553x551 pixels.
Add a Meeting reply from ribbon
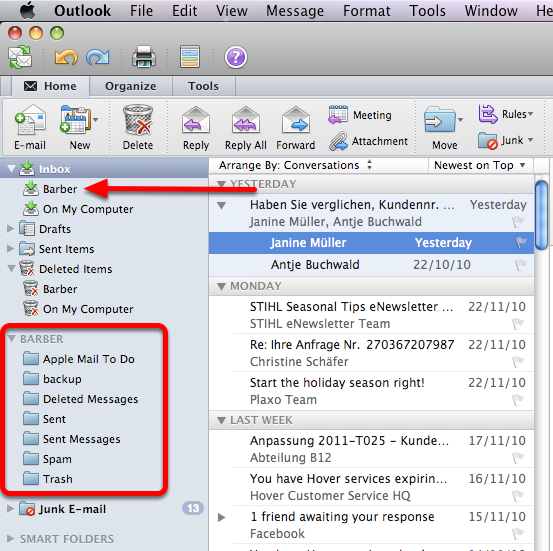point(360,115)
